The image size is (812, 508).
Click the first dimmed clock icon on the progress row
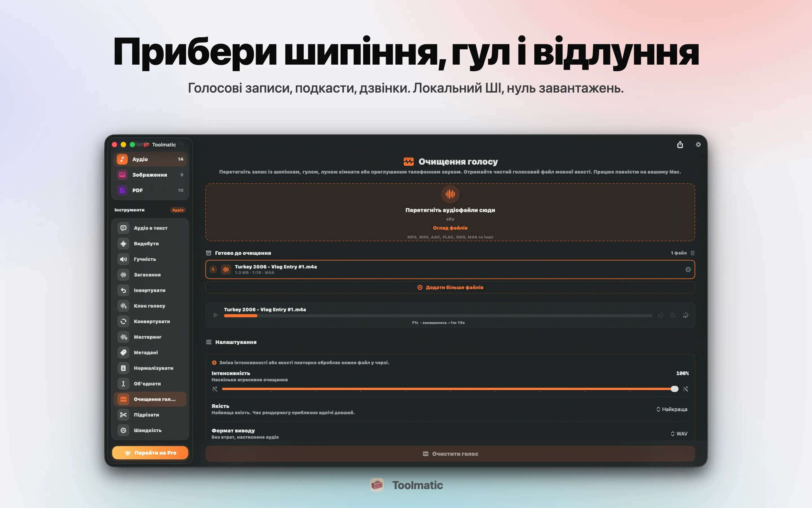(660, 315)
